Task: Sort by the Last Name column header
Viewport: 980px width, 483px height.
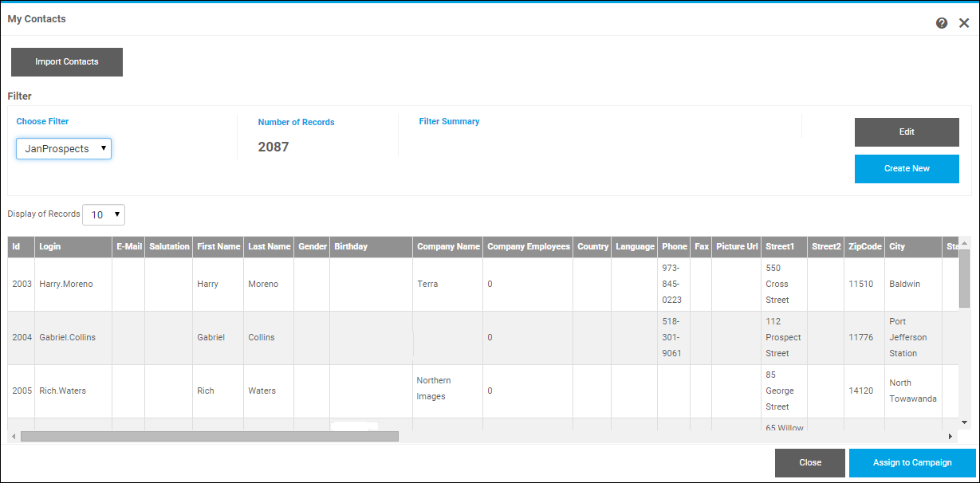Action: tap(269, 247)
